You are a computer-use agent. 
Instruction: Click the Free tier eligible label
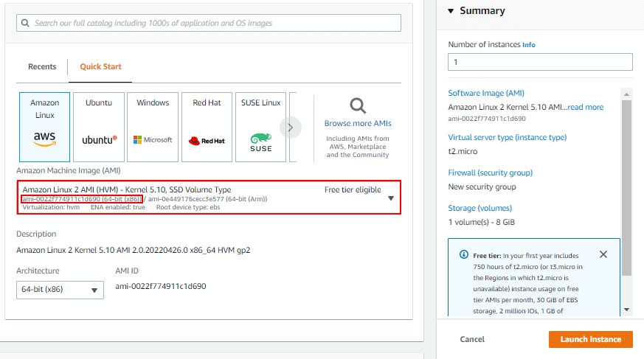pyautogui.click(x=353, y=189)
